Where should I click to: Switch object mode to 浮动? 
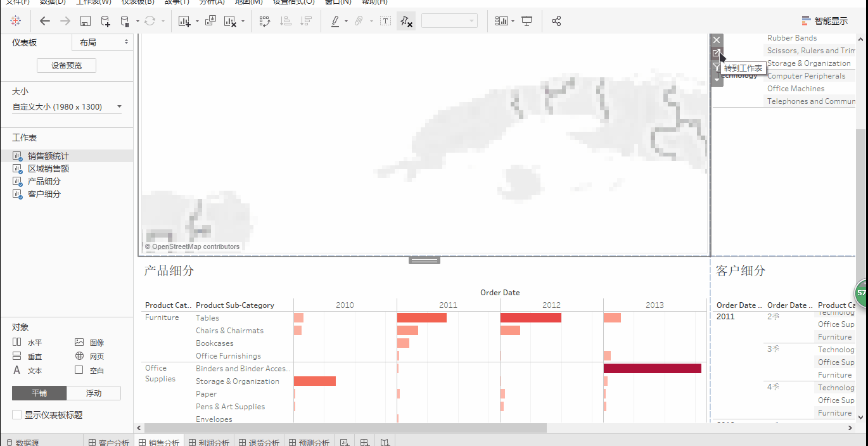coord(94,393)
